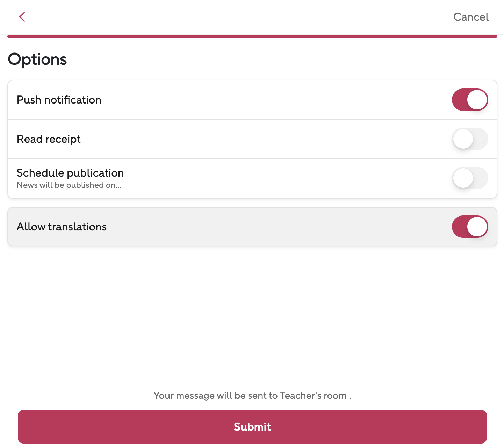Click the Options heading

(37, 59)
